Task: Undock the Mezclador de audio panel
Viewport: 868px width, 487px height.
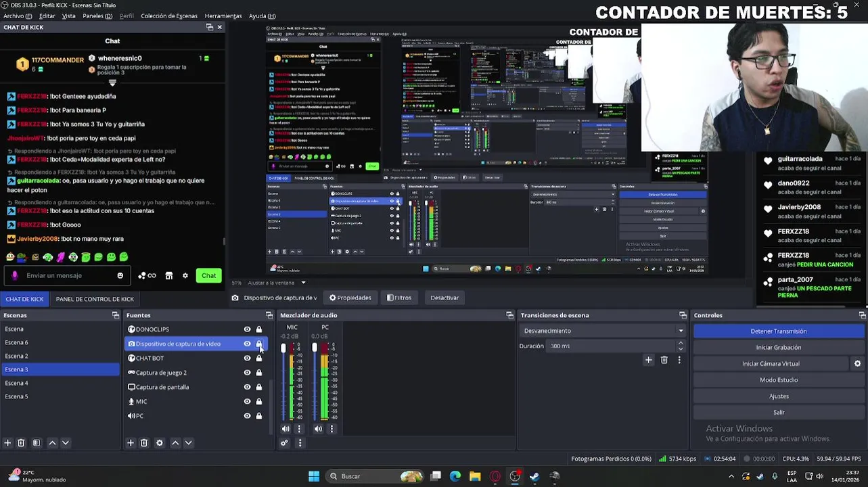Action: pyautogui.click(x=509, y=315)
